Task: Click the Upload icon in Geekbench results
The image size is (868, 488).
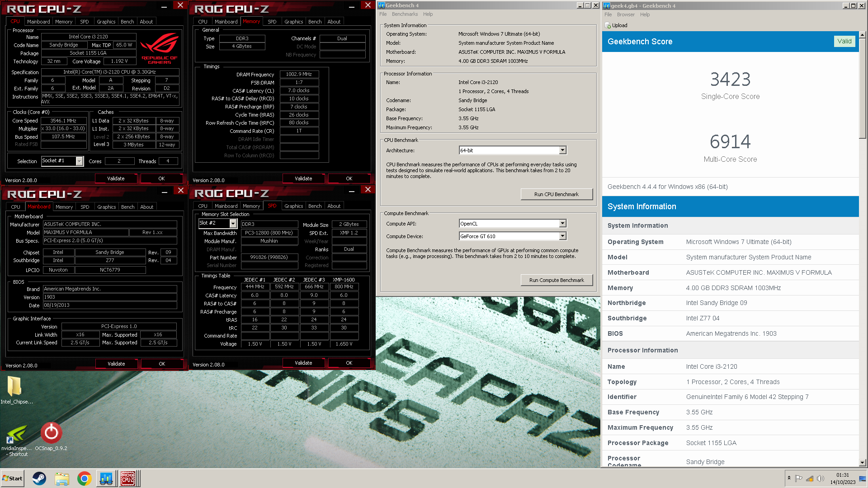Action: [608, 25]
